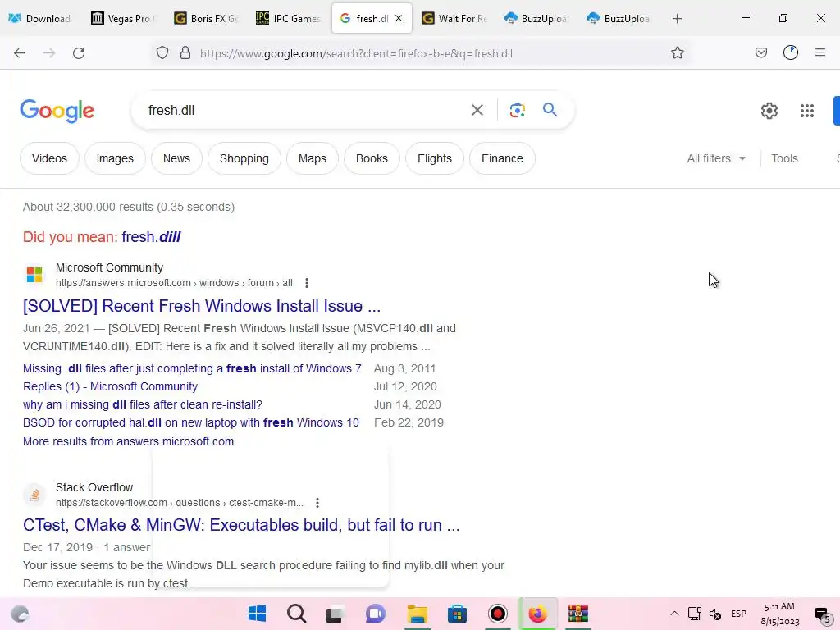Viewport: 840px width, 630px height.
Task: Open Task View on taskbar
Action: 336,614
